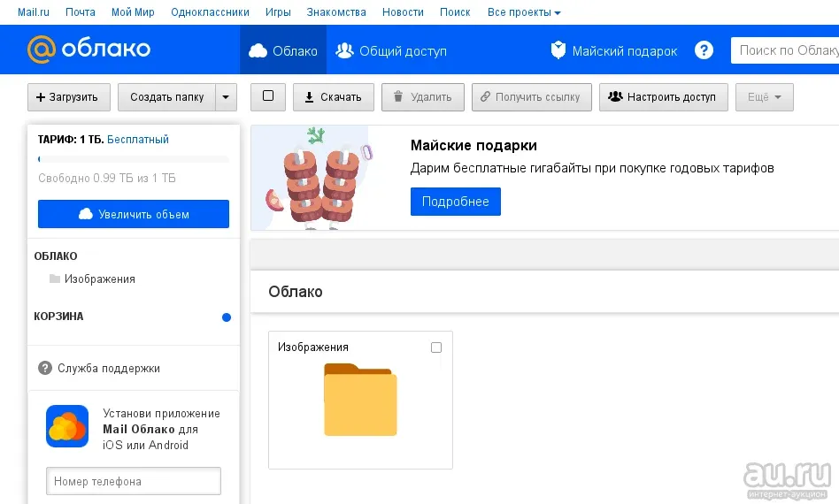Image resolution: width=839 pixels, height=504 pixels.
Task: Switch to the Облако tab
Action: [x=283, y=50]
